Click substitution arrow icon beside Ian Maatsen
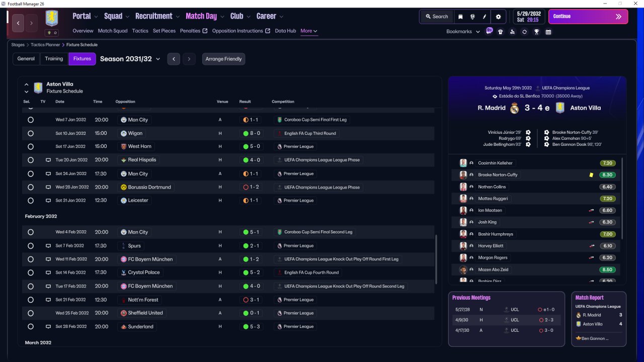This screenshot has height=362, width=644. click(592, 211)
